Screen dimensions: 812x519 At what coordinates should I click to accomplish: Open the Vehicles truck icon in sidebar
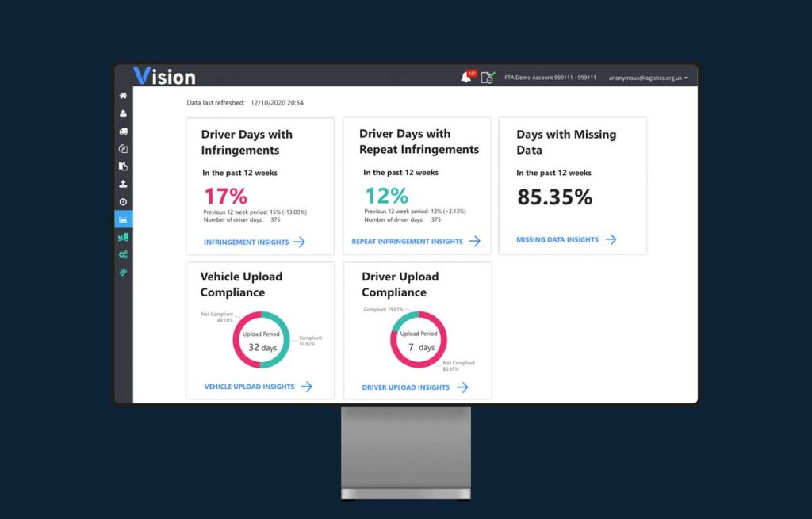coord(123,132)
